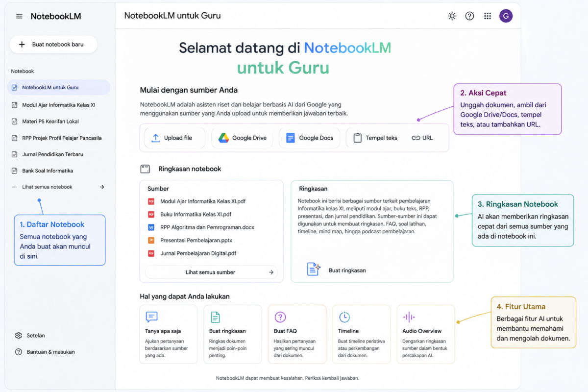Click the waveform icon on Audio Overview
The width and height of the screenshot is (588, 392).
click(x=409, y=317)
